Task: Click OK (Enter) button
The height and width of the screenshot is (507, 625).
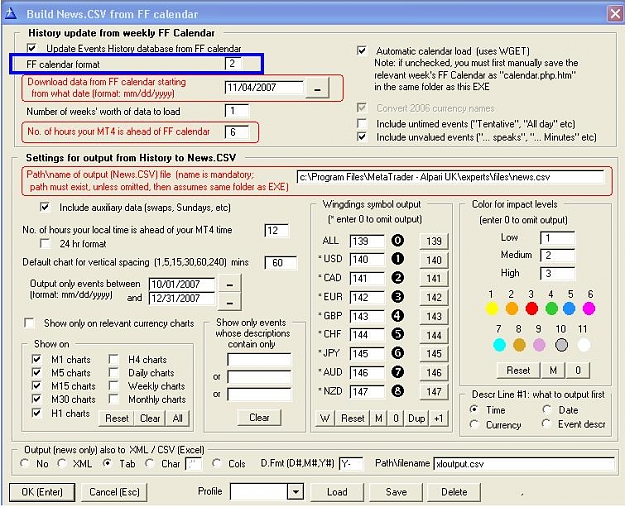Action: 42,492
